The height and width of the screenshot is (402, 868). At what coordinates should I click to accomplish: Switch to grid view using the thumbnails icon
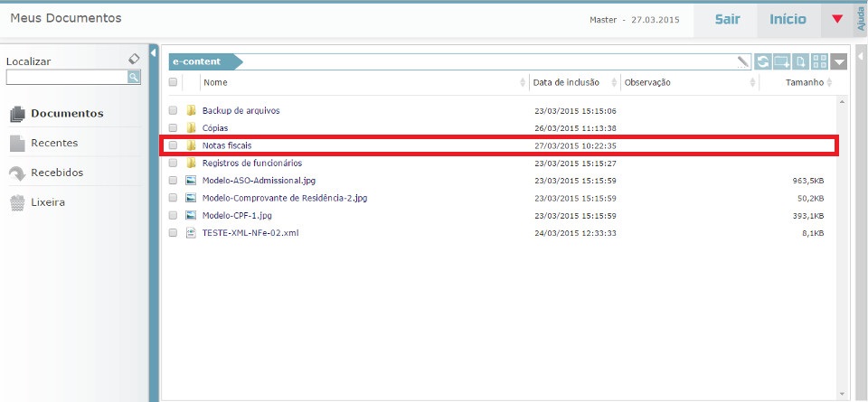[x=820, y=61]
